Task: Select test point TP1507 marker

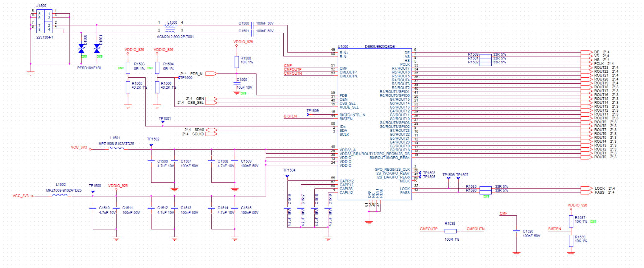Action: click(458, 178)
